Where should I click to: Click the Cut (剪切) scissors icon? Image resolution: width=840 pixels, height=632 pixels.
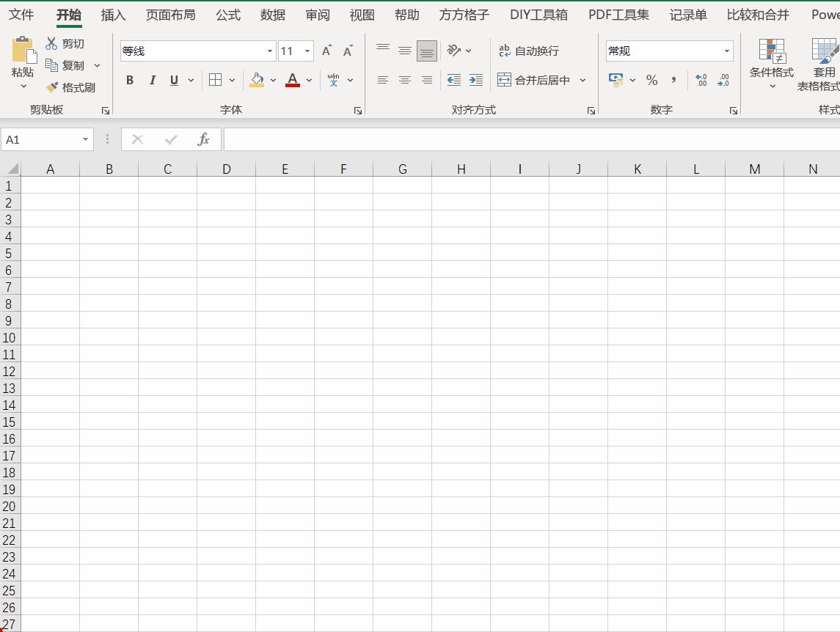coord(51,43)
